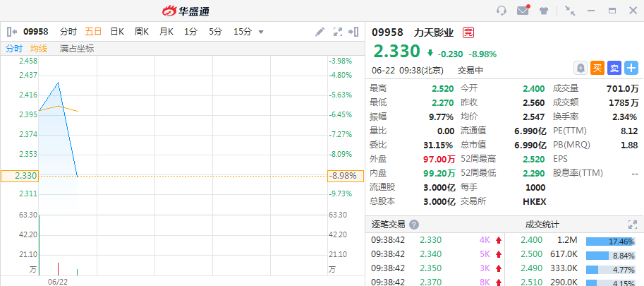Click the 振幅 value 9.77%
Screen dimensions: 644x286
(441, 117)
